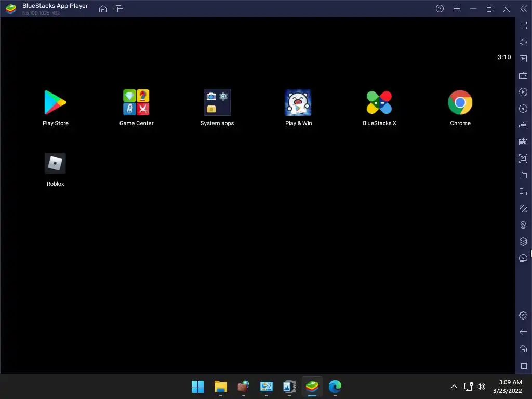
Task: Switch to Microsoft Edge in the taskbar
Action: [x=335, y=387]
